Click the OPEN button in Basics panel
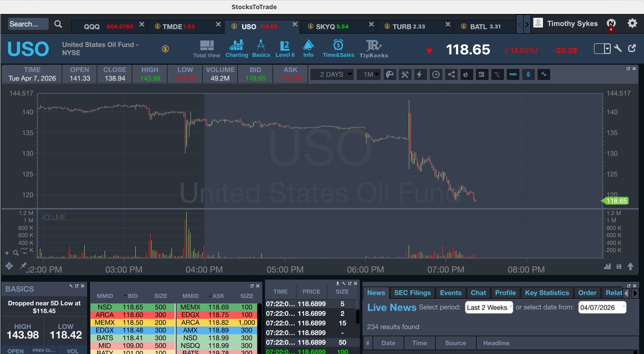 pos(15,350)
